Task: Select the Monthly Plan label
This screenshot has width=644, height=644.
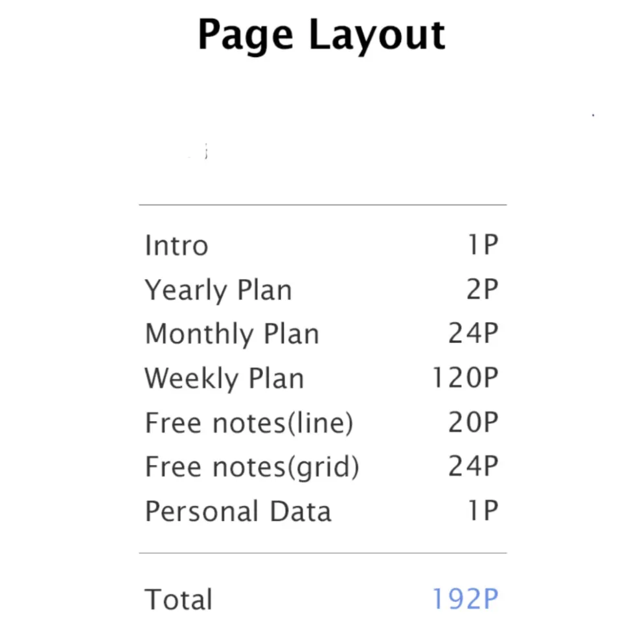Action: coord(232,335)
